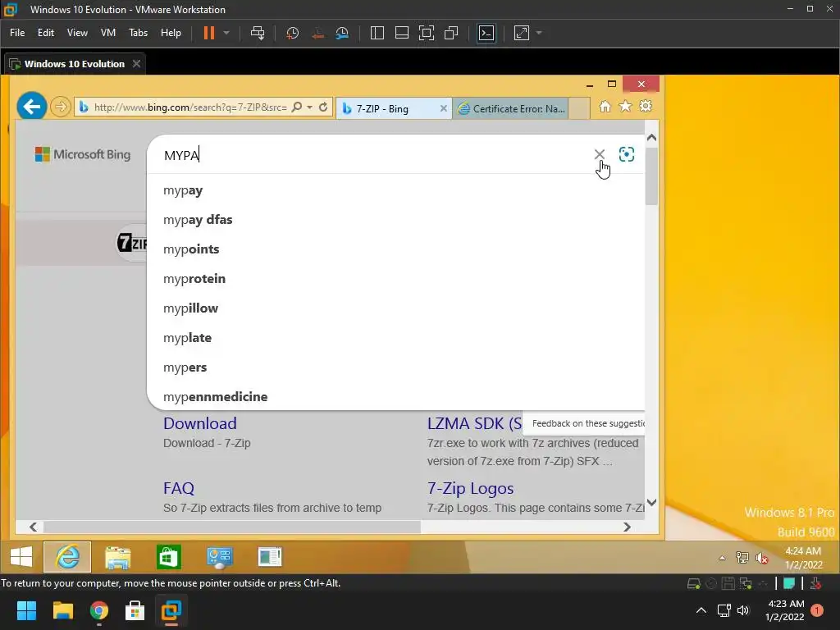840x630 pixels.
Task: Switch to Unity mode
Action: point(452,33)
